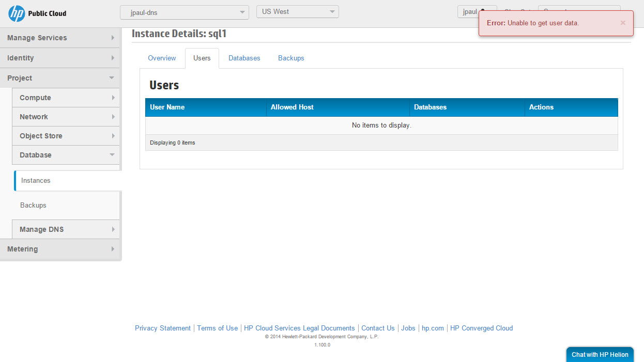Click the 'No items to display.' row
644x362 pixels.
[381, 125]
